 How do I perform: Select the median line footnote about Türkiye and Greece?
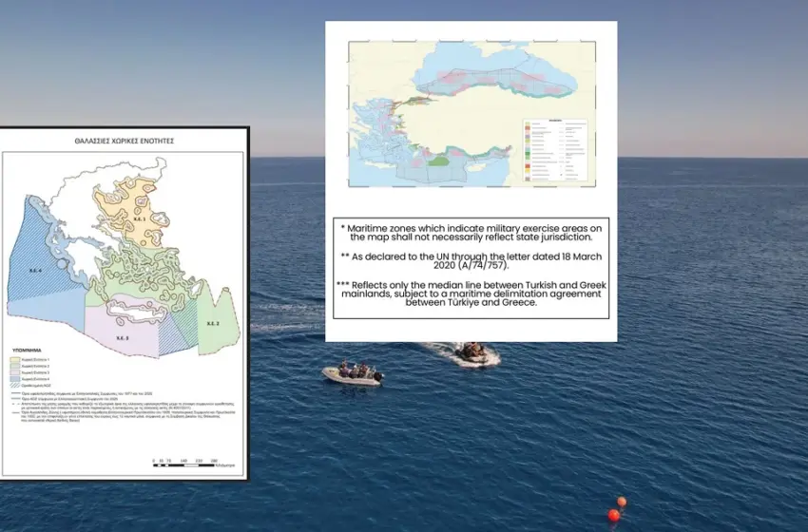471,294
